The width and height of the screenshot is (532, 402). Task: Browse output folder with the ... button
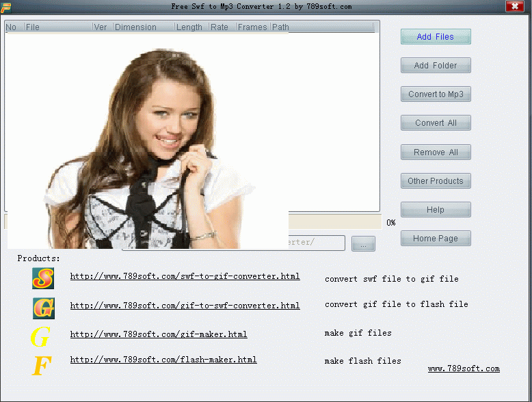363,243
